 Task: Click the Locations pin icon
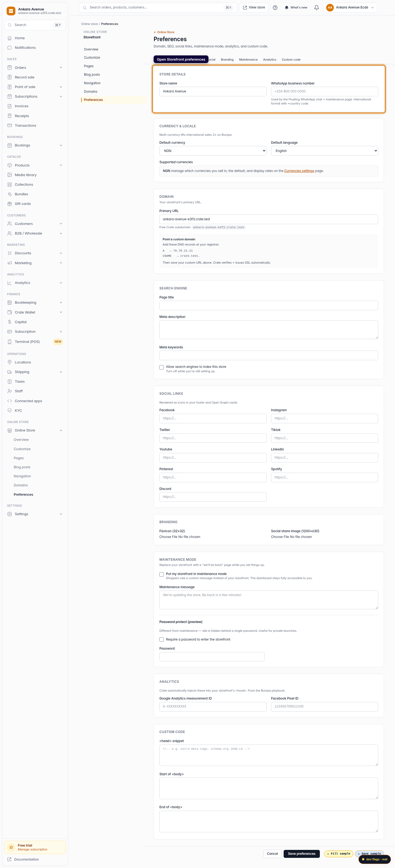coord(9,362)
